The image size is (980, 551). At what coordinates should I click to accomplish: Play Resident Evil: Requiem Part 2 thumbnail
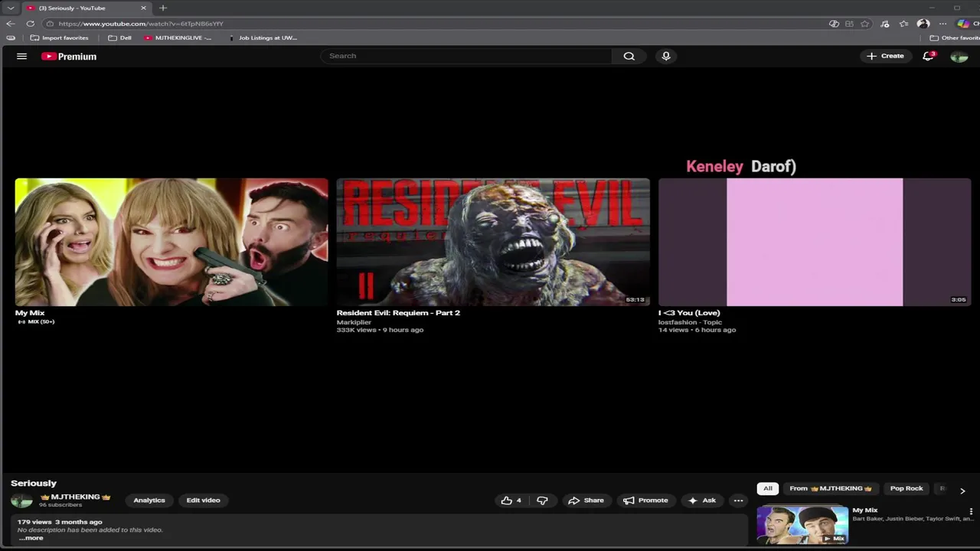[x=493, y=242]
